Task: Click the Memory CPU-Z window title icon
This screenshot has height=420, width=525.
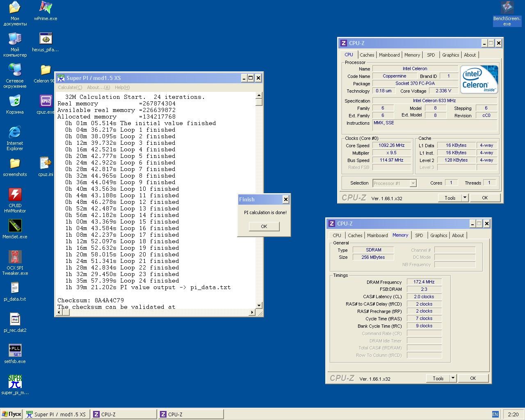Action: tap(332, 224)
